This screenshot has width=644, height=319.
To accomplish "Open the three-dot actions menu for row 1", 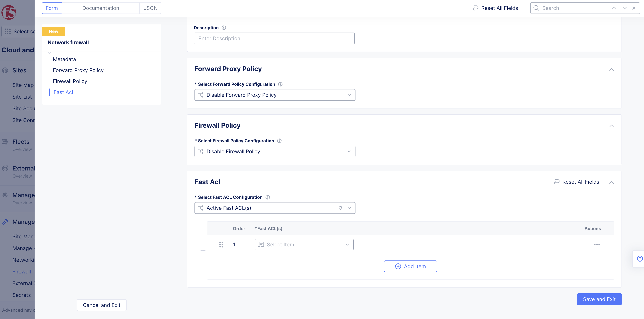I will 597,245.
